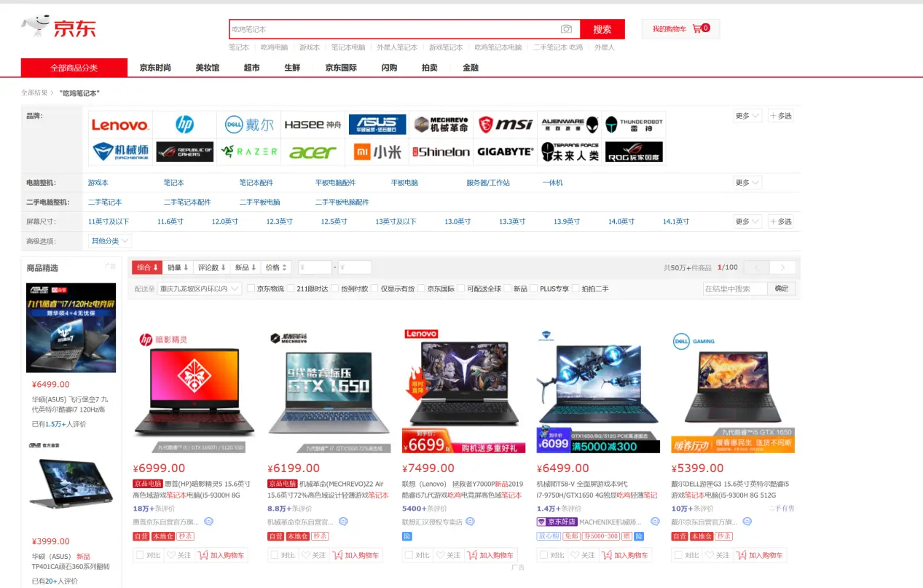Add ¥7499 Lenovo laptop to cart
This screenshot has height=588, width=923.
point(491,555)
